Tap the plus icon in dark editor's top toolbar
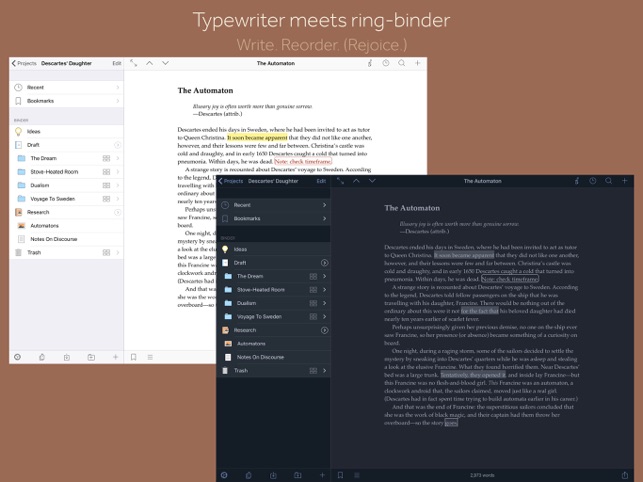The width and height of the screenshot is (643, 482). coord(625,180)
